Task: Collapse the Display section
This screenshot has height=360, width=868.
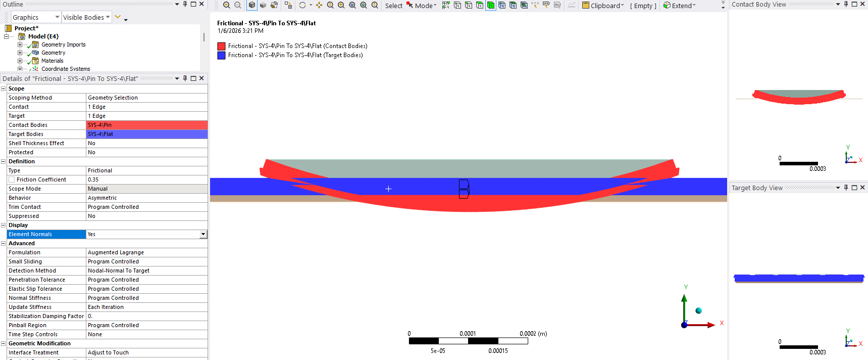Action: 3,225
